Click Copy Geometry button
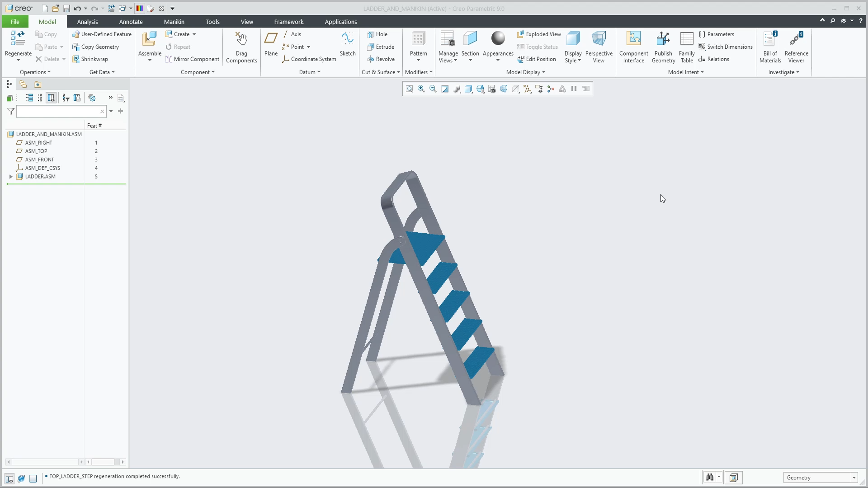868x488 pixels. (x=95, y=47)
